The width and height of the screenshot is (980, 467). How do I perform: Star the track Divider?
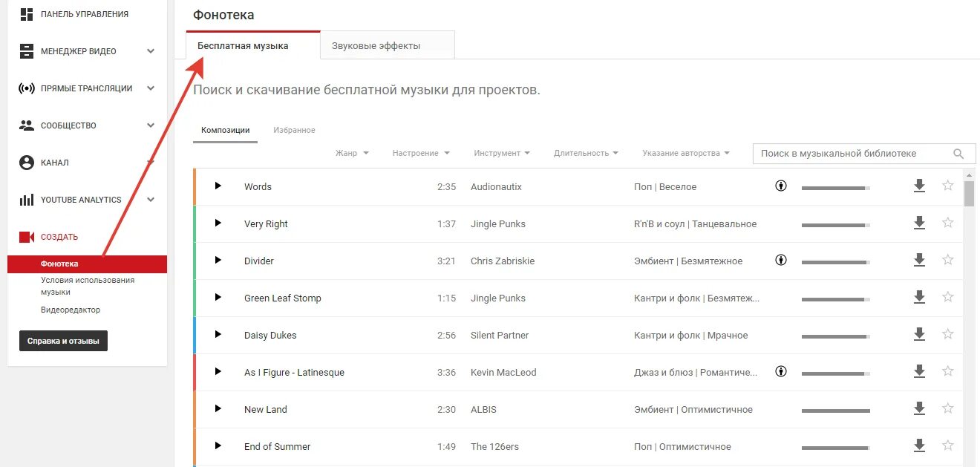point(948,260)
